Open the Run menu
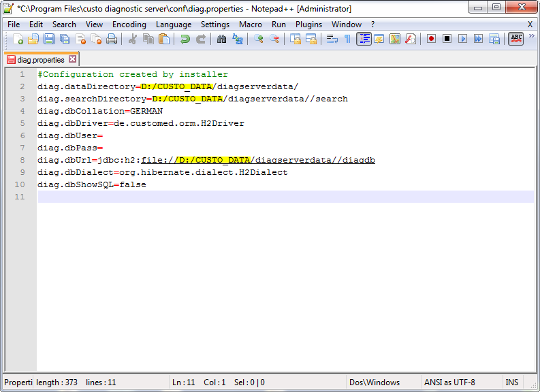Viewport: 540px width, 392px height. (x=279, y=24)
